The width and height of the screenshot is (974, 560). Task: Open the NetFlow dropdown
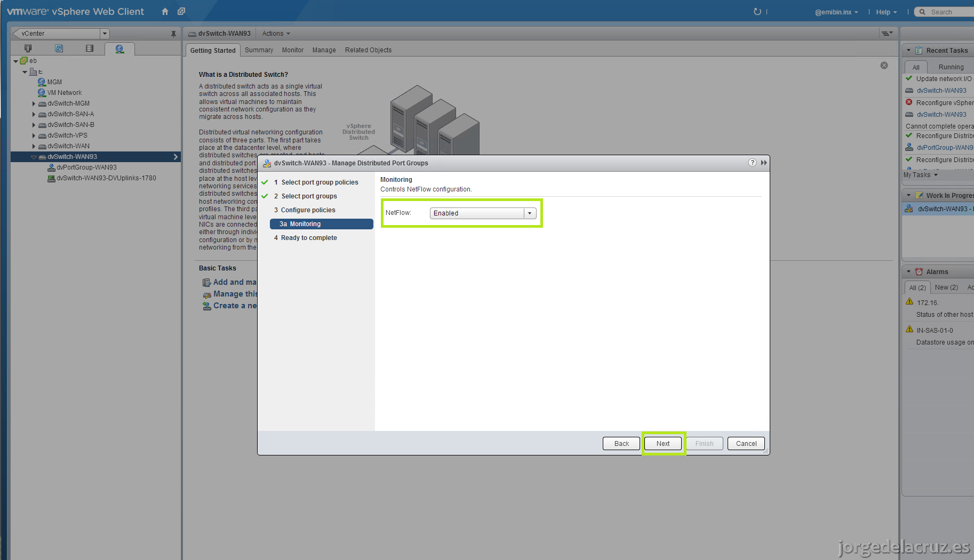(530, 213)
